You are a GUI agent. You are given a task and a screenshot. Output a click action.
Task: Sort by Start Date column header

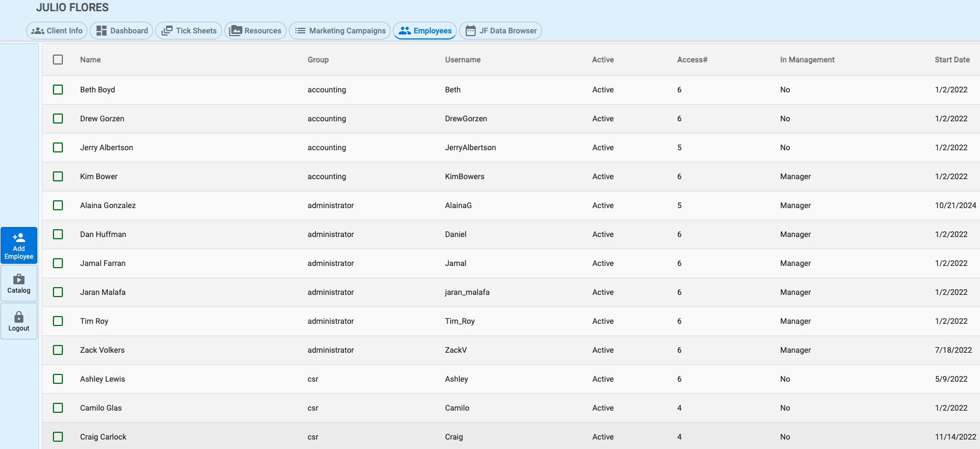point(952,60)
